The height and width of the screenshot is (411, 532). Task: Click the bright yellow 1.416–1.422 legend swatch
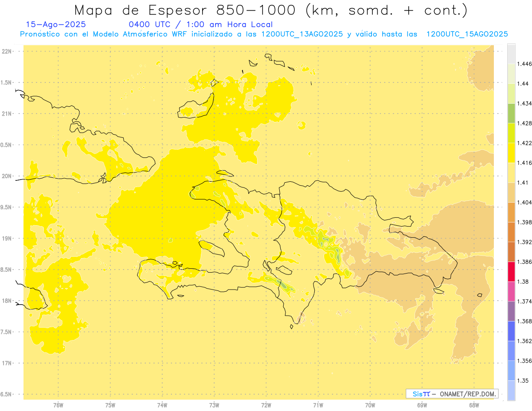(x=511, y=153)
